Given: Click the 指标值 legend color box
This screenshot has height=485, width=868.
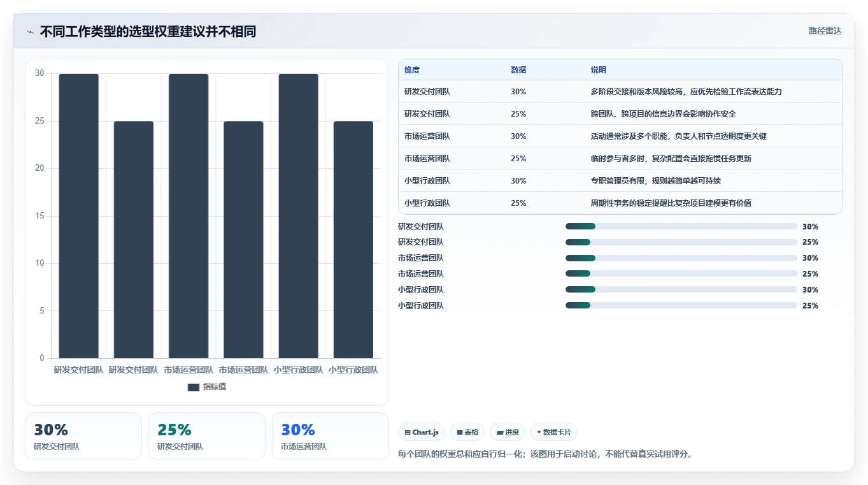Looking at the screenshot, I should click(x=194, y=387).
